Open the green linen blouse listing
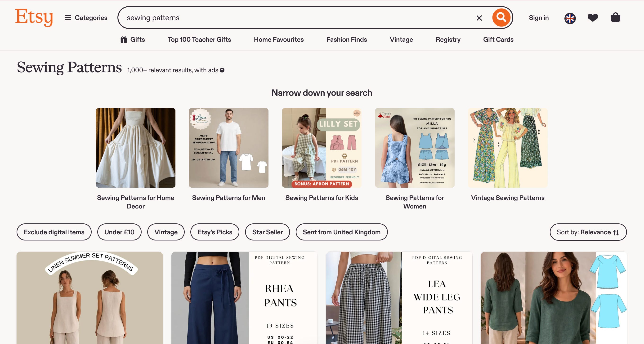The width and height of the screenshot is (644, 344). [554, 298]
